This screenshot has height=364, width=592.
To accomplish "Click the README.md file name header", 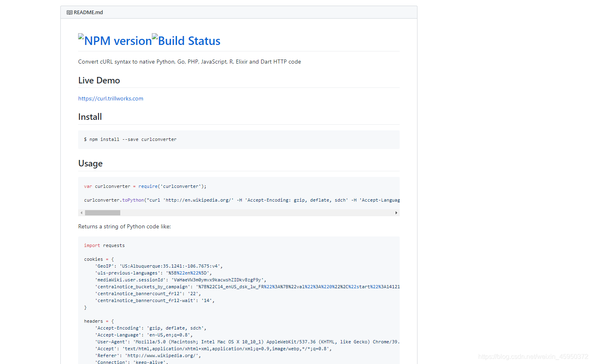I will click(88, 13).
